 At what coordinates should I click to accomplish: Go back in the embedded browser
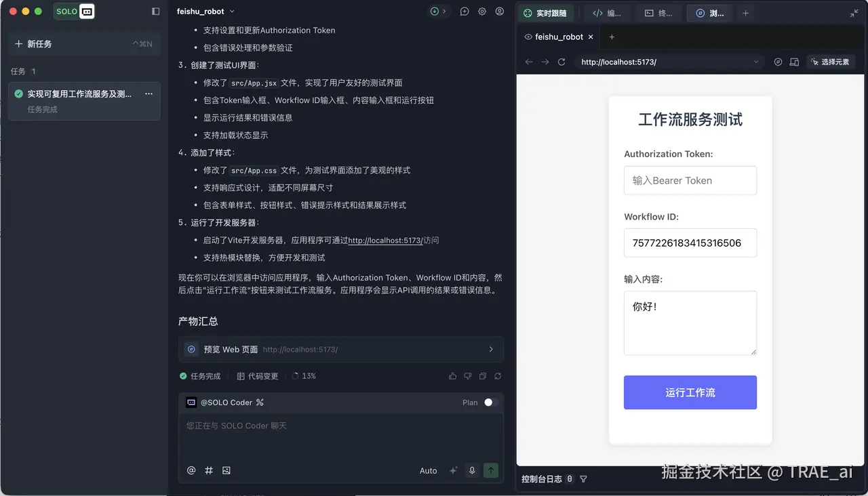click(529, 62)
